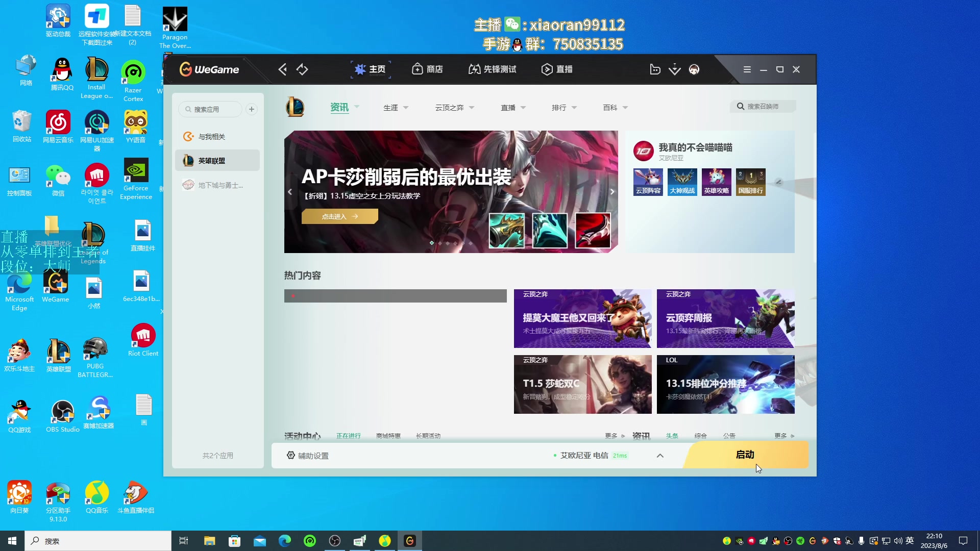Click the add application plus button
This screenshot has height=551, width=980.
coord(252,109)
